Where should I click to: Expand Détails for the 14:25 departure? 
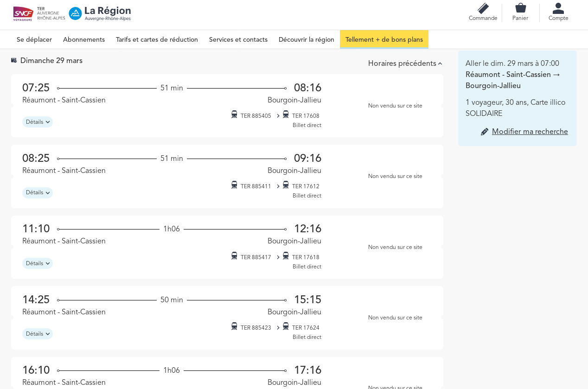pyautogui.click(x=38, y=334)
